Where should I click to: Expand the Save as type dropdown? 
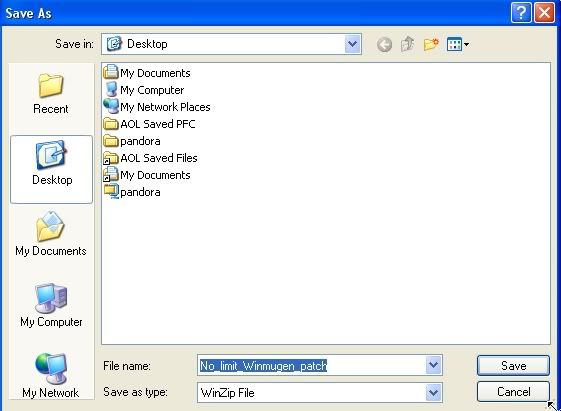click(x=434, y=392)
